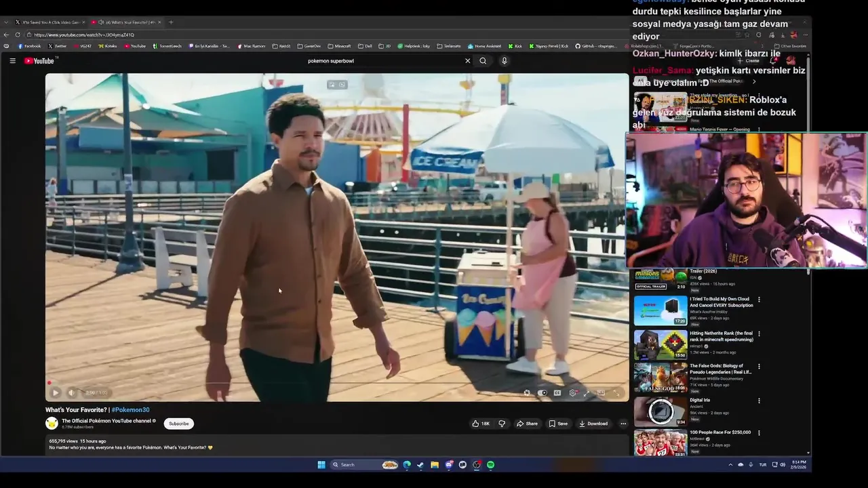
Task: Click the 'pokemon superbowl' search field
Action: pos(383,61)
